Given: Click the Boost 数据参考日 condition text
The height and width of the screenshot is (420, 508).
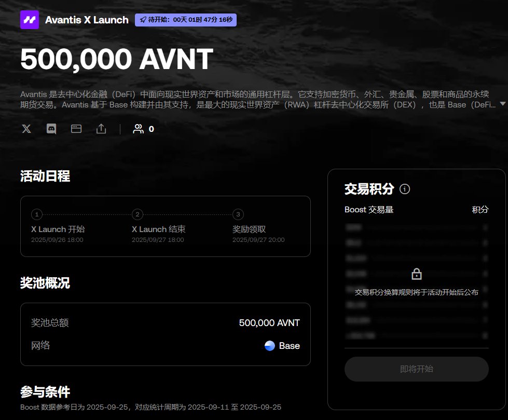Looking at the screenshot, I should [150, 407].
